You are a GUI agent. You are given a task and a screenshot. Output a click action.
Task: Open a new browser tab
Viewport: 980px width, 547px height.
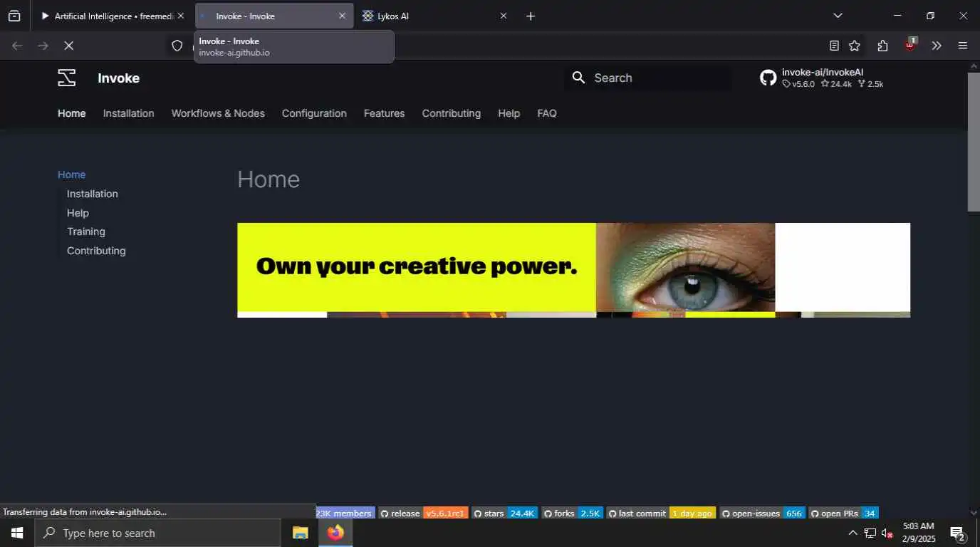click(x=530, y=16)
